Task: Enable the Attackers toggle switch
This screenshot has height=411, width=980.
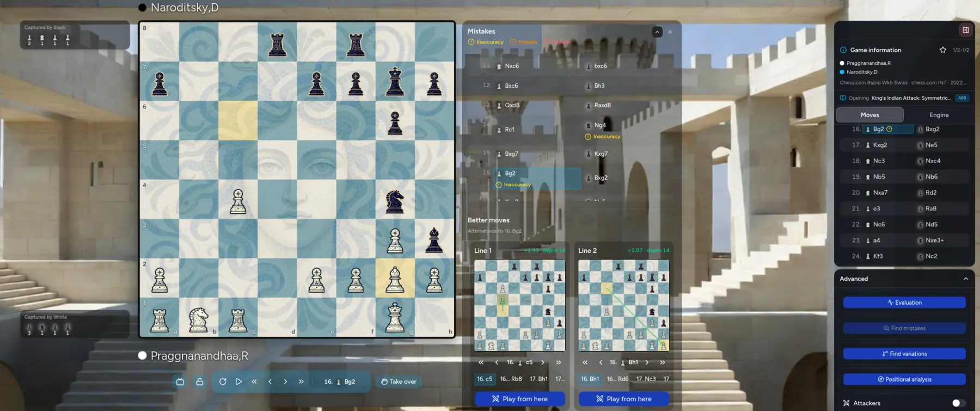Action: tap(959, 403)
